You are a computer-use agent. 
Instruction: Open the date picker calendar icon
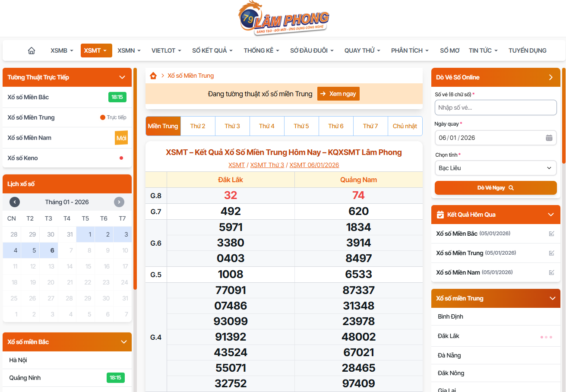[x=549, y=138]
